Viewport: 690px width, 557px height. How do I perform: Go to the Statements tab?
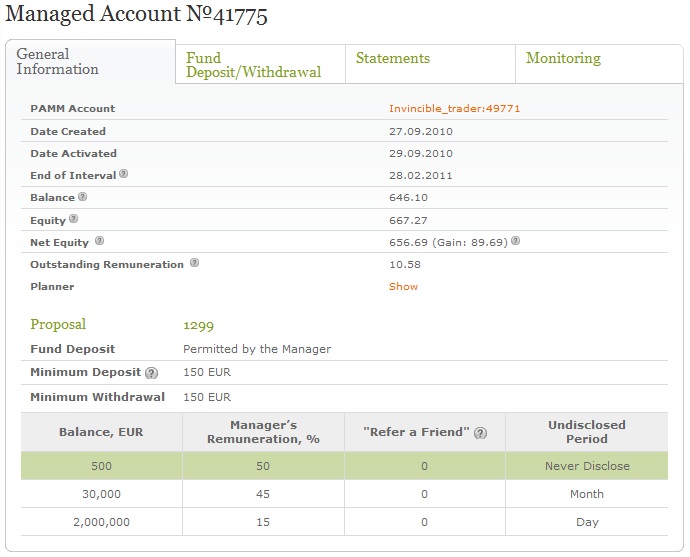coord(393,58)
